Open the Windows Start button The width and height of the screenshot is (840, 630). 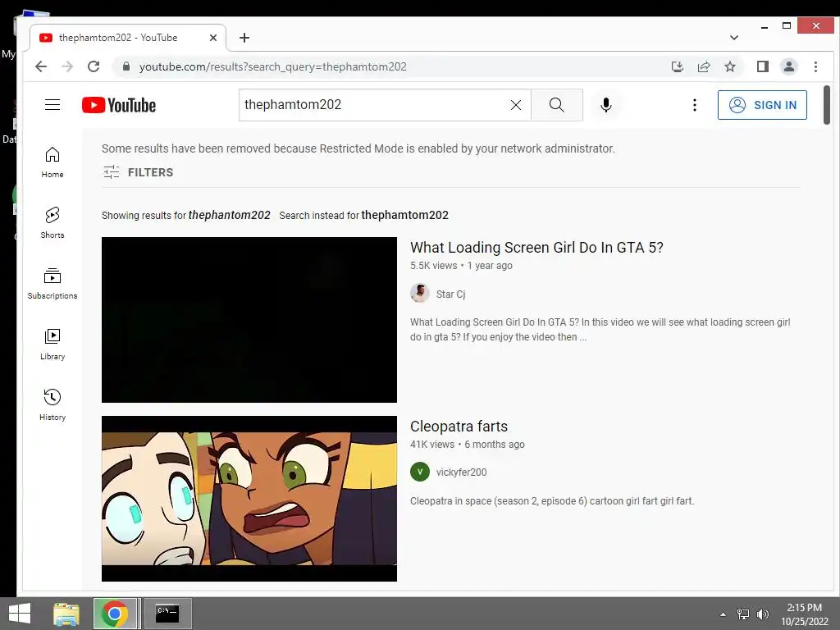tap(20, 614)
